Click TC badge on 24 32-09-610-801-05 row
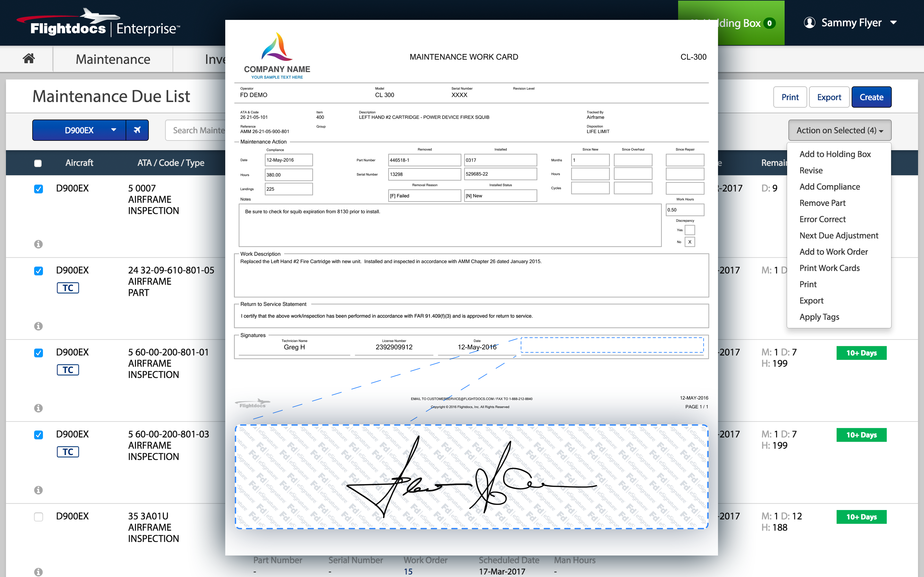 pos(68,288)
